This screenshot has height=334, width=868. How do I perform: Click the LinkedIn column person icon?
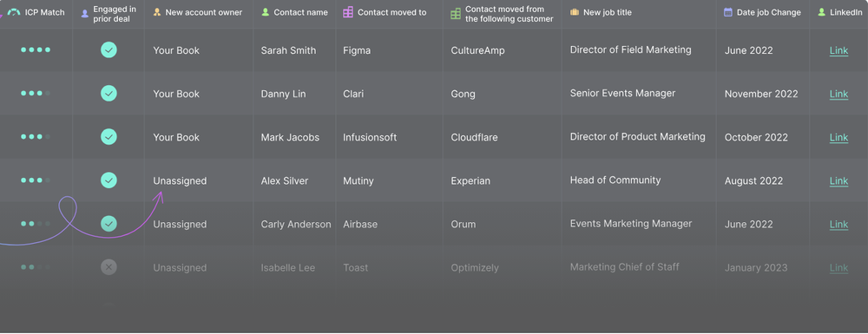(x=821, y=12)
